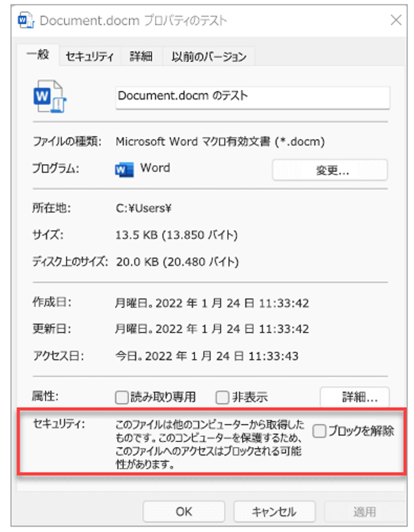Click the 適用 button
This screenshot has height=532, width=414.
coord(365,512)
